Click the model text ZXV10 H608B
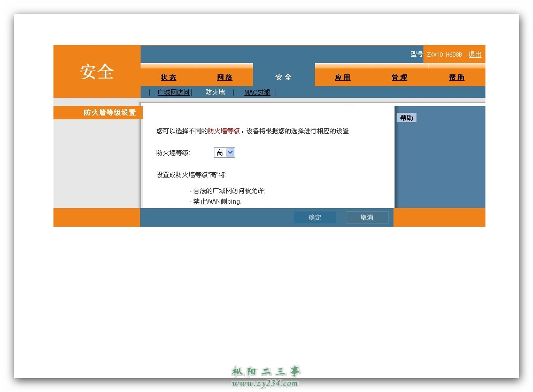The height and width of the screenshot is (392, 533). pos(444,55)
